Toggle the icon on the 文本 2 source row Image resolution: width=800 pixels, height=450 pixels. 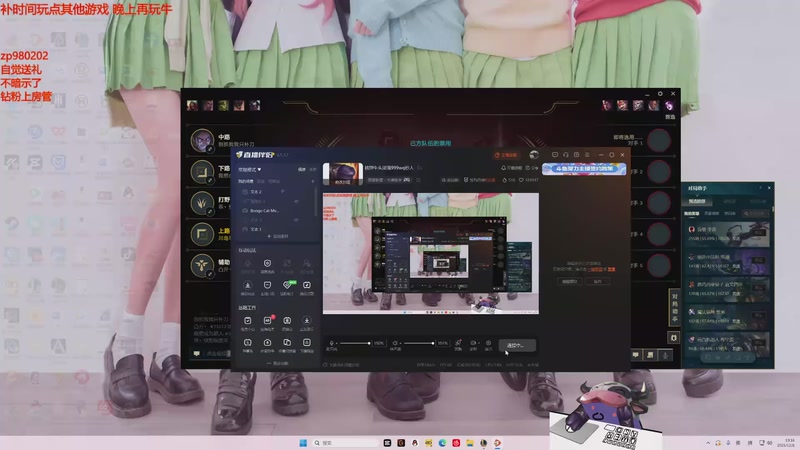click(x=282, y=191)
